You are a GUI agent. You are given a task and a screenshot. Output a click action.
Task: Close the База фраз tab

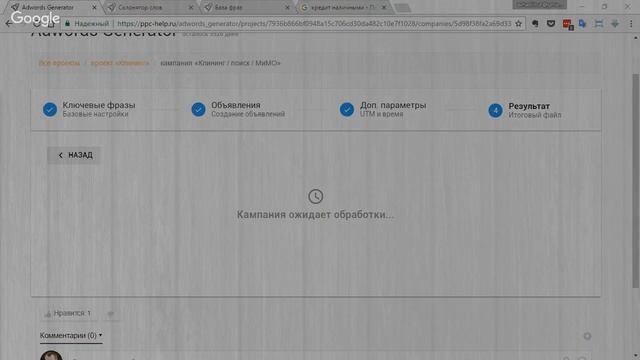[287, 7]
